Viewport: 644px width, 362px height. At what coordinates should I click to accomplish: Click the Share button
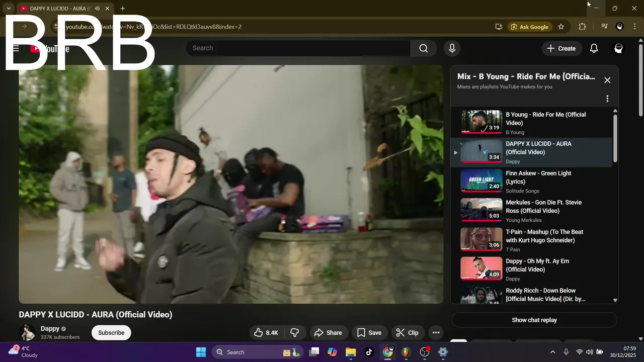pos(328,333)
